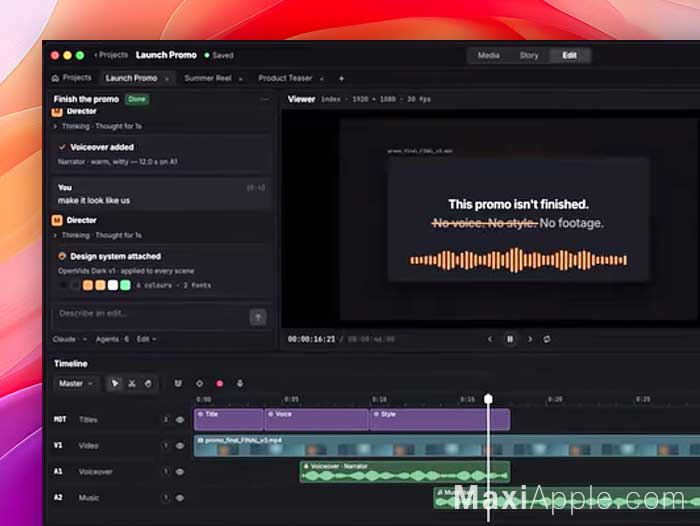This screenshot has width=700, height=526.
Task: Click the 0:05 mark on timeline ruler
Action: 291,399
